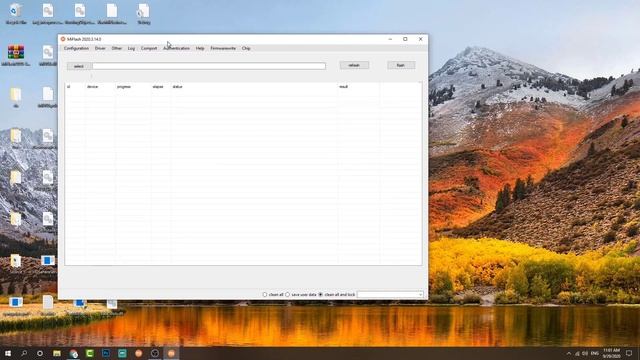Image resolution: width=640 pixels, height=360 pixels.
Task: Open the Configuration menu
Action: click(76, 48)
